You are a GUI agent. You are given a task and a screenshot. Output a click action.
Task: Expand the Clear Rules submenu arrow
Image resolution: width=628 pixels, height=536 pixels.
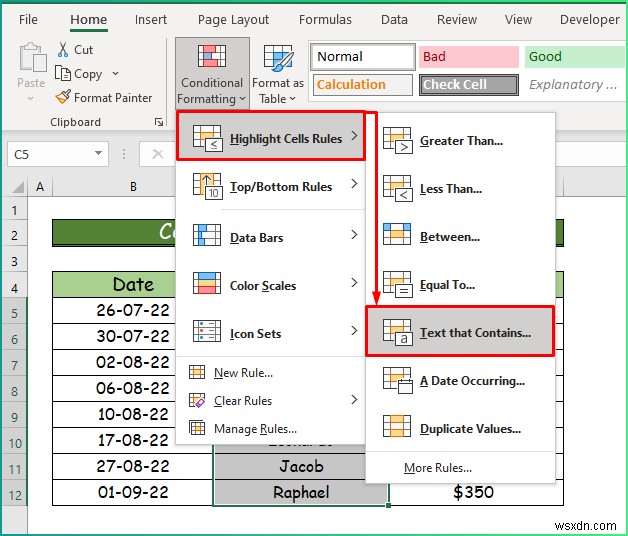coord(354,399)
